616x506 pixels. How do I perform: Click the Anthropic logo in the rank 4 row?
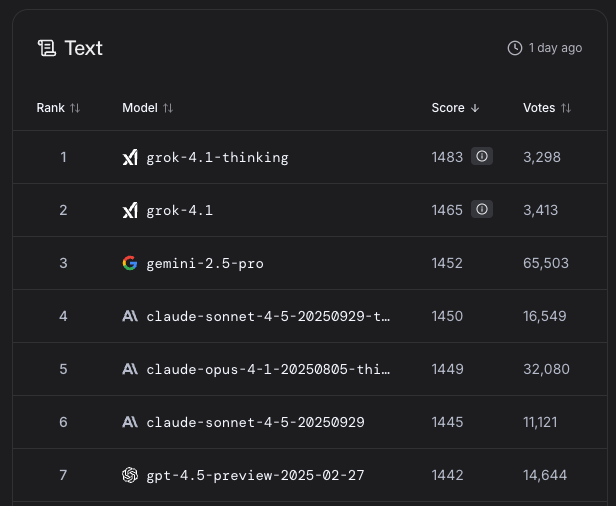(x=130, y=316)
